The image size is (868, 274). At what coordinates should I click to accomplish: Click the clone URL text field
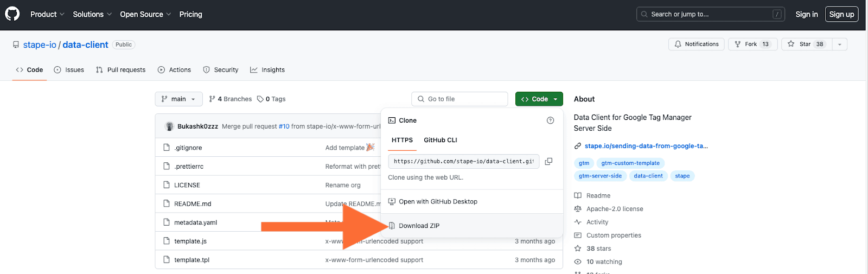(x=463, y=161)
